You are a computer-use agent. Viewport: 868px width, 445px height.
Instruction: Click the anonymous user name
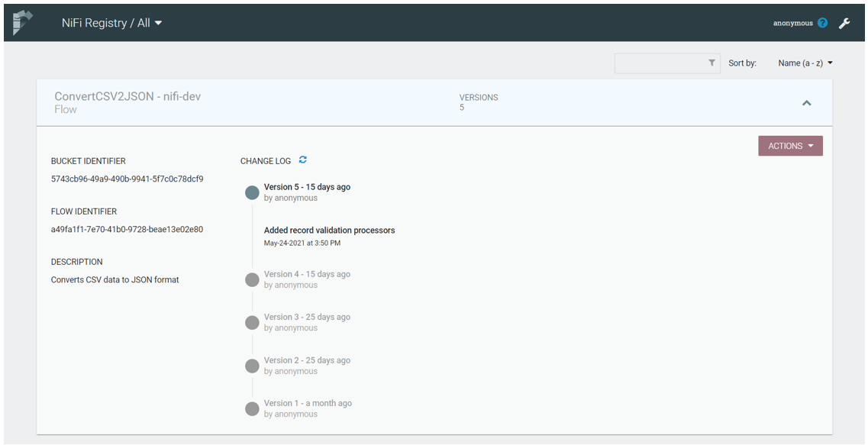(x=792, y=23)
